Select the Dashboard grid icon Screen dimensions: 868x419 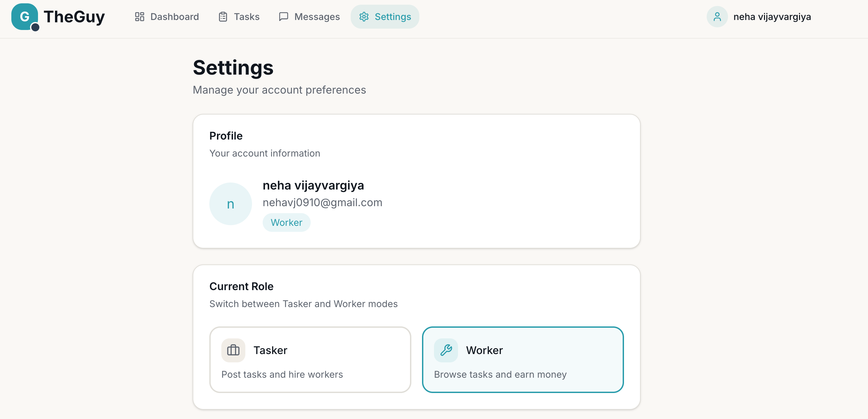point(139,16)
